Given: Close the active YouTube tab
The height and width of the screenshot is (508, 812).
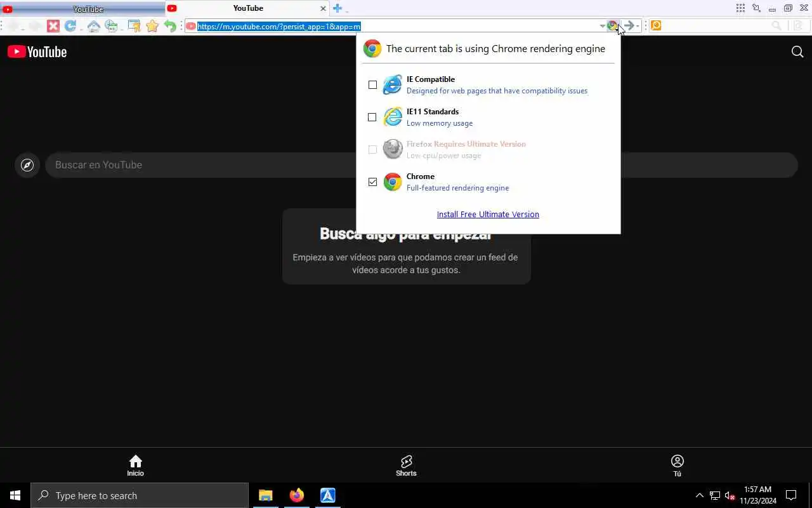Looking at the screenshot, I should pos(323,8).
